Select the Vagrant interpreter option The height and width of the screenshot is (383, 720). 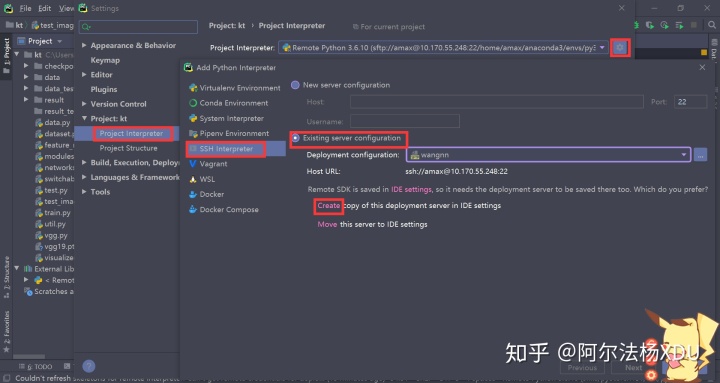tap(208, 164)
